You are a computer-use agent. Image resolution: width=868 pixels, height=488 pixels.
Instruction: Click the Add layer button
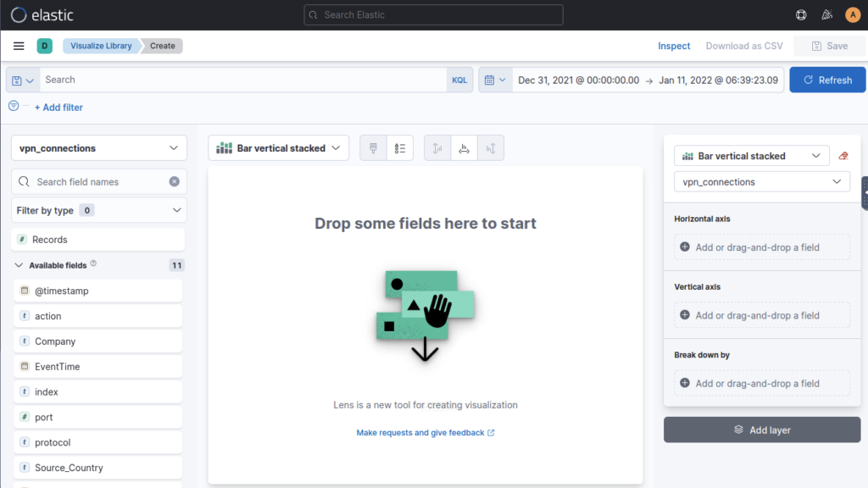point(762,430)
